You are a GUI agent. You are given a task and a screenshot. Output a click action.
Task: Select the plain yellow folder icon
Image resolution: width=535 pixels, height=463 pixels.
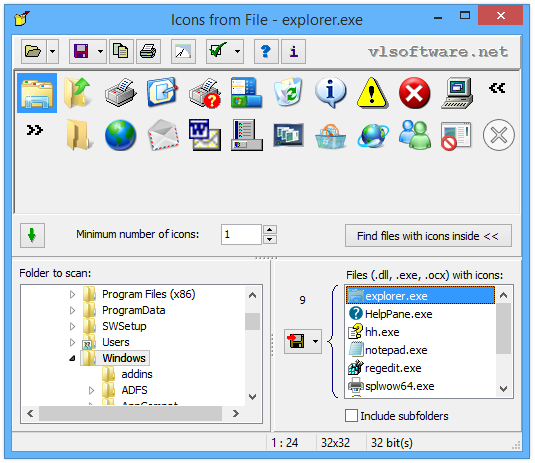(78, 135)
